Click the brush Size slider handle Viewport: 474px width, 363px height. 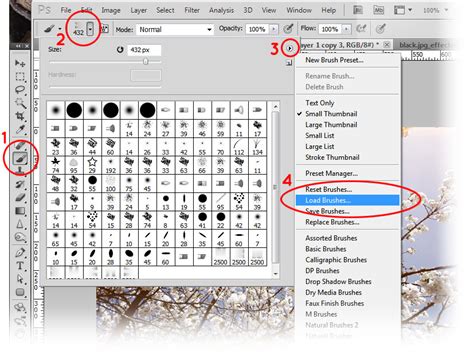pyautogui.click(x=145, y=62)
